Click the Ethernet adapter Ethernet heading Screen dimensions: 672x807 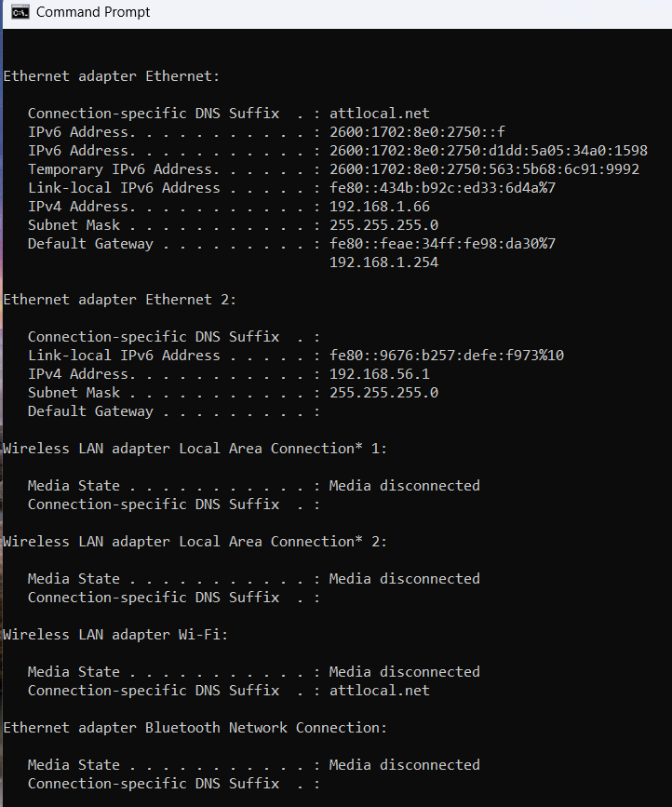(x=111, y=76)
